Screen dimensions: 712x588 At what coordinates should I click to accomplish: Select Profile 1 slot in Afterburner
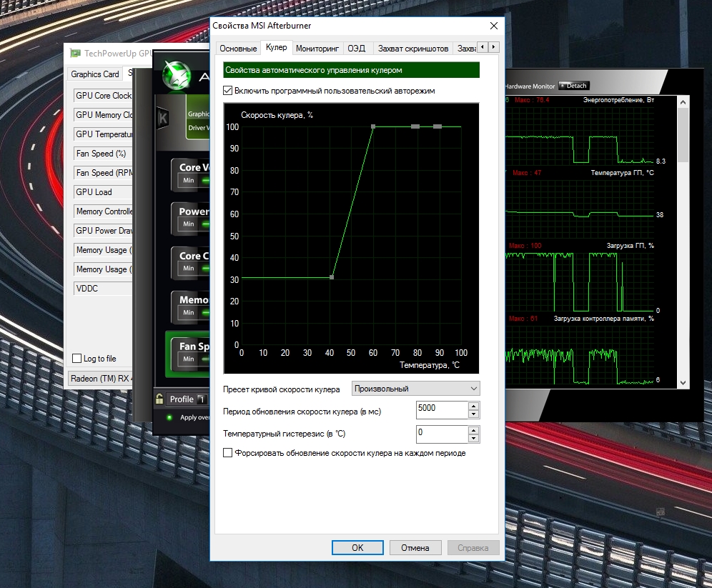click(202, 399)
